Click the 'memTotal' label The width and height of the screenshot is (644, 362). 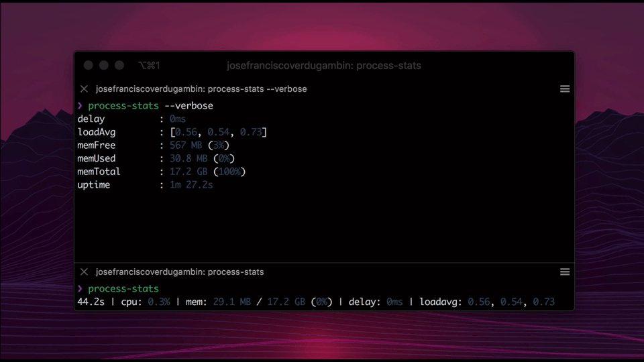pos(99,172)
